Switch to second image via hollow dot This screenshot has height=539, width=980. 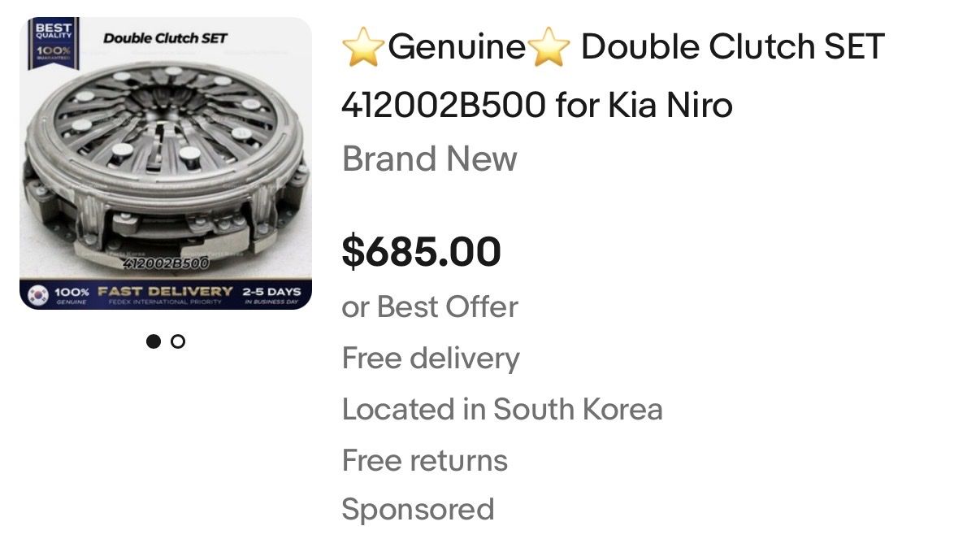[178, 341]
